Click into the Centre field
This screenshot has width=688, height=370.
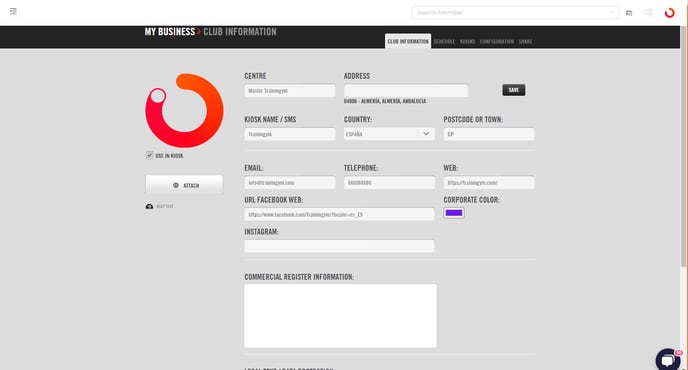(x=290, y=90)
